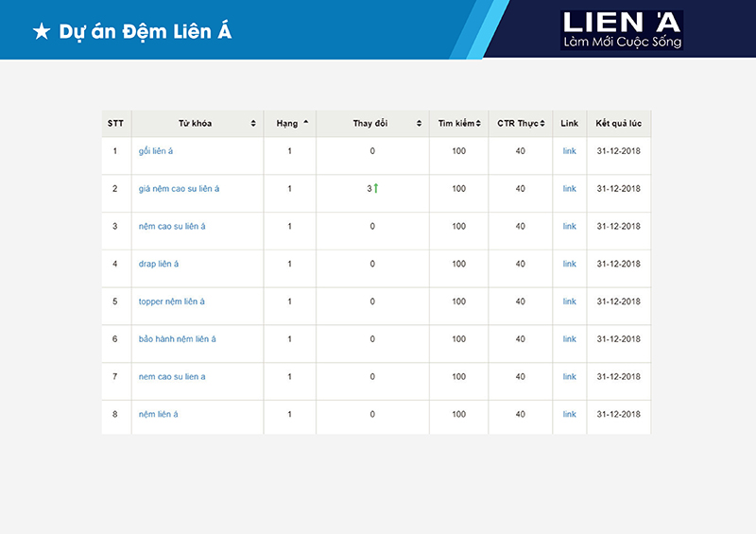Open keyword "nem cao su lien a"
Screen dimensions: 756x534
(172, 377)
